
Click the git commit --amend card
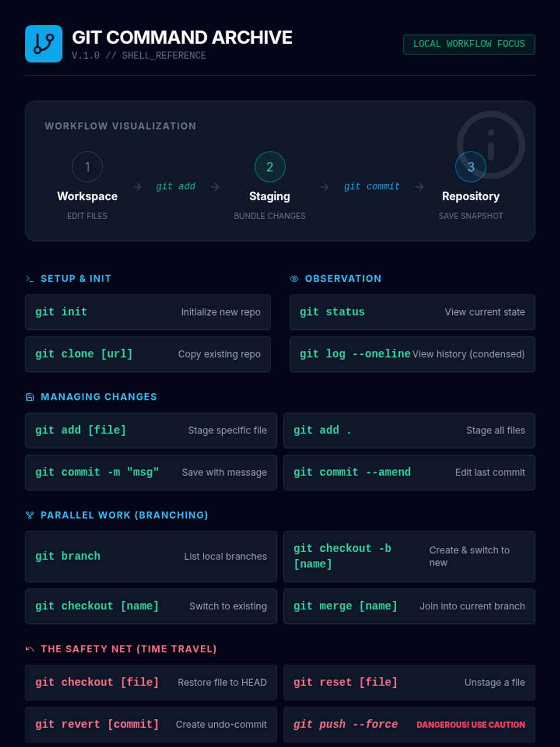pyautogui.click(x=409, y=472)
